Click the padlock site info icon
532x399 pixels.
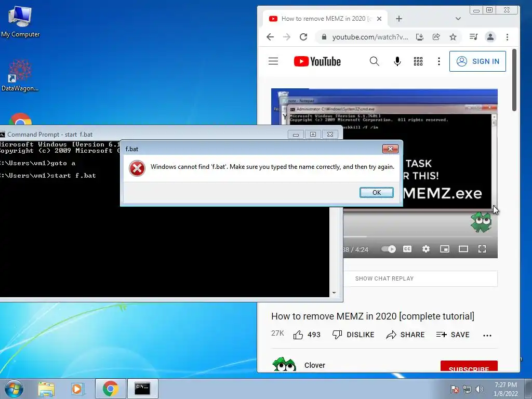324,37
